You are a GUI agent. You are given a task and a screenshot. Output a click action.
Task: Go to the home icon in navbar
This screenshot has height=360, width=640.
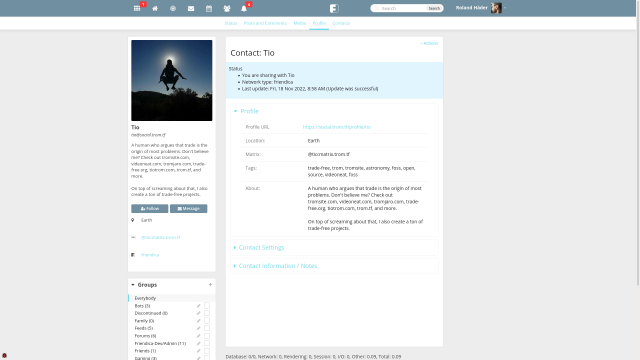pyautogui.click(x=155, y=8)
